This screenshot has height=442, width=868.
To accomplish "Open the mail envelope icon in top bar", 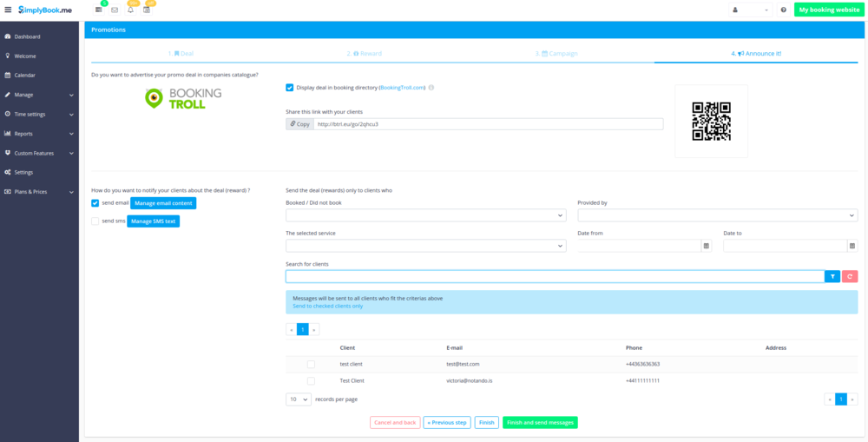I will pos(114,10).
